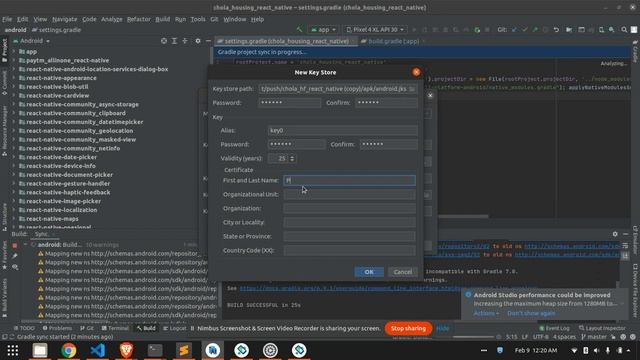Increase validity years with stepper
Image resolution: width=640 pixels, height=360 pixels.
(x=292, y=156)
